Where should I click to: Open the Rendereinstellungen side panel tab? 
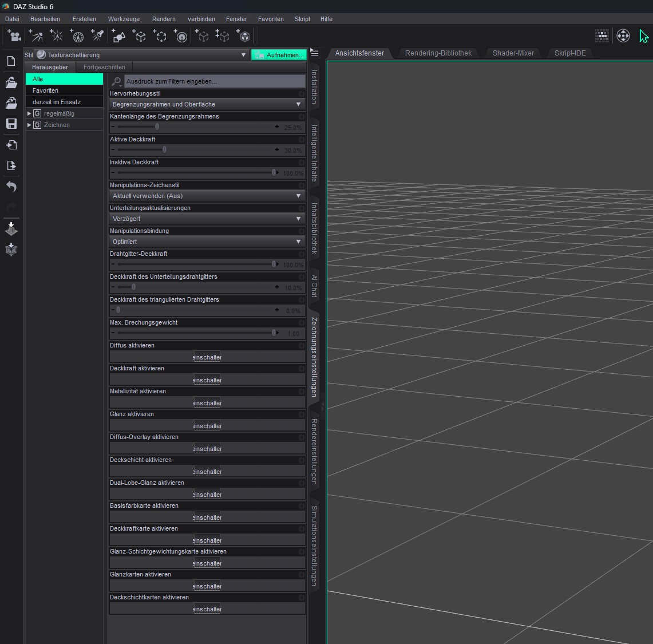(x=314, y=452)
